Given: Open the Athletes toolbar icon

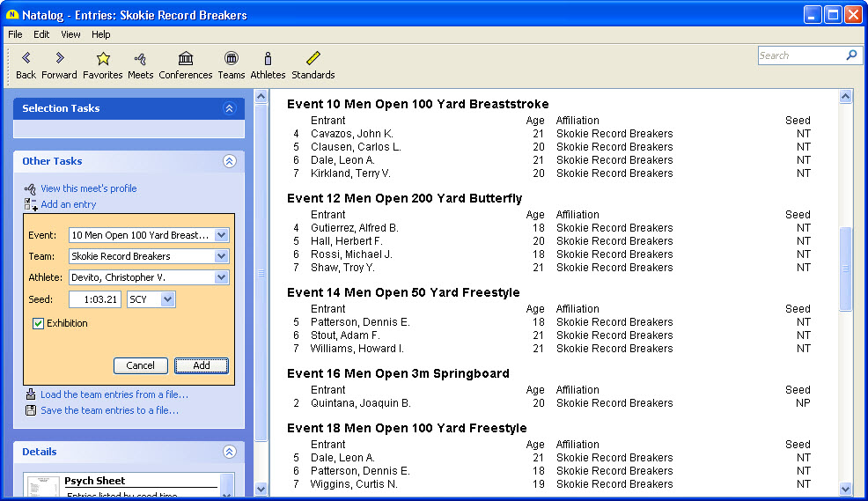Looking at the screenshot, I should pyautogui.click(x=268, y=59).
